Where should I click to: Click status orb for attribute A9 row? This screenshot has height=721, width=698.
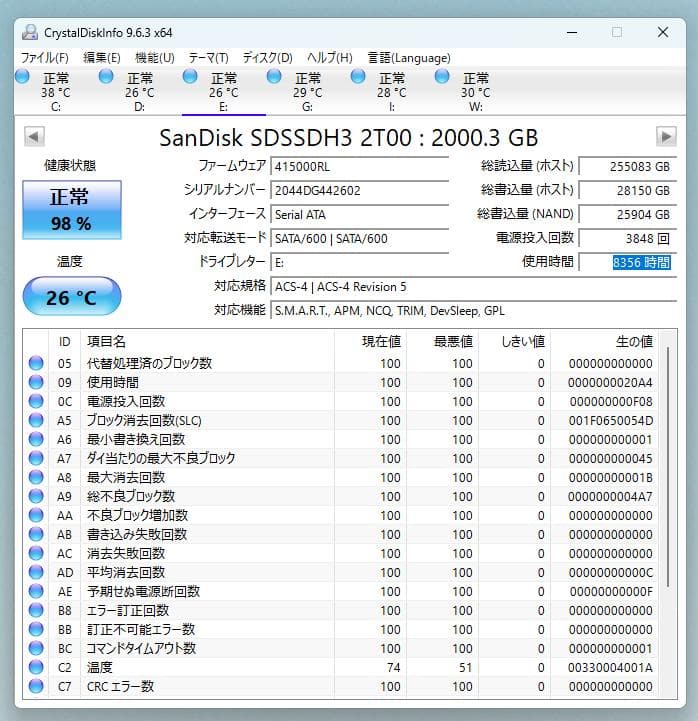[36, 496]
